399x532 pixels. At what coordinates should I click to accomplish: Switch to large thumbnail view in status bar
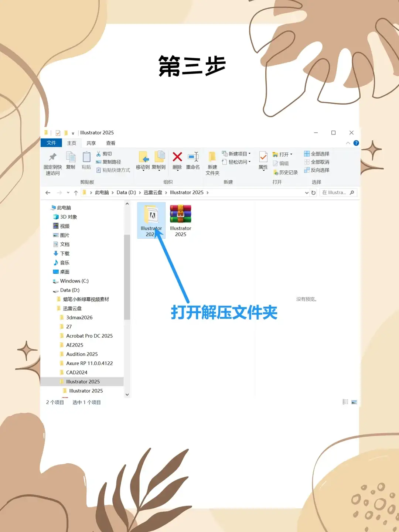point(354,402)
